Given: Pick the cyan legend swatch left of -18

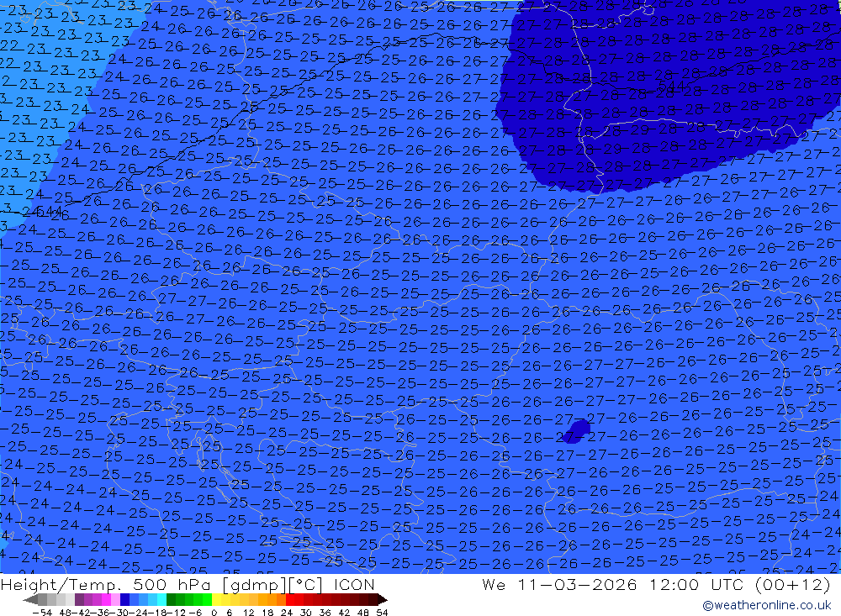Looking at the screenshot, I should (161, 600).
